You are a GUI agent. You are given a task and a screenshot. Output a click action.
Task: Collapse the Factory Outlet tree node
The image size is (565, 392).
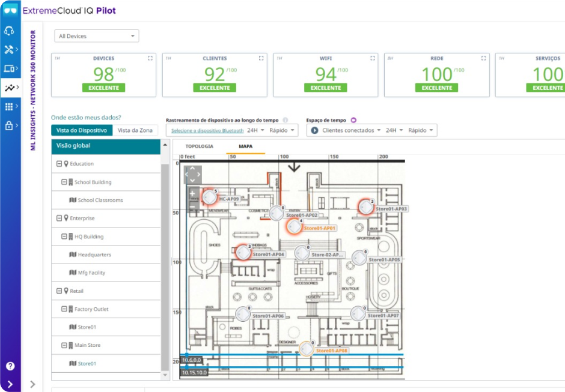point(64,309)
